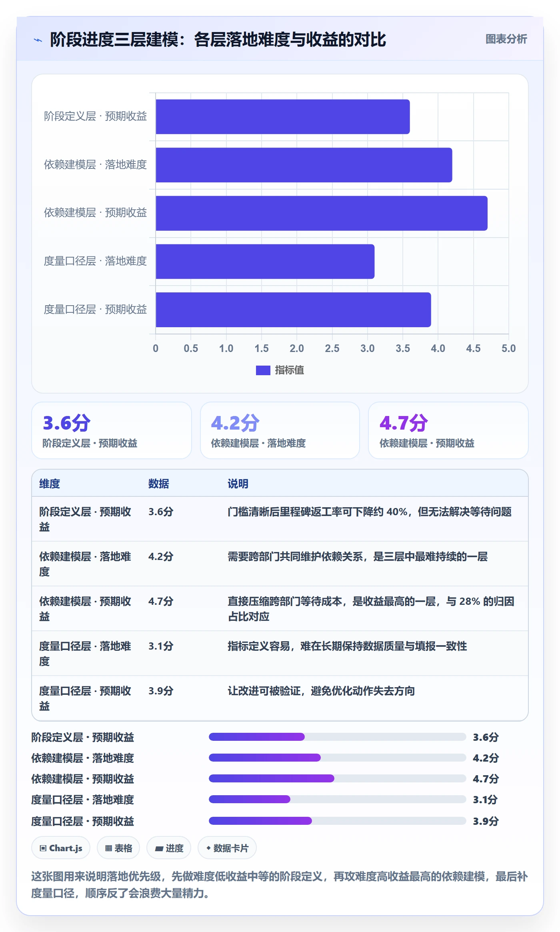Click the Chart.js tag chip
The width and height of the screenshot is (560, 932).
[x=61, y=848]
